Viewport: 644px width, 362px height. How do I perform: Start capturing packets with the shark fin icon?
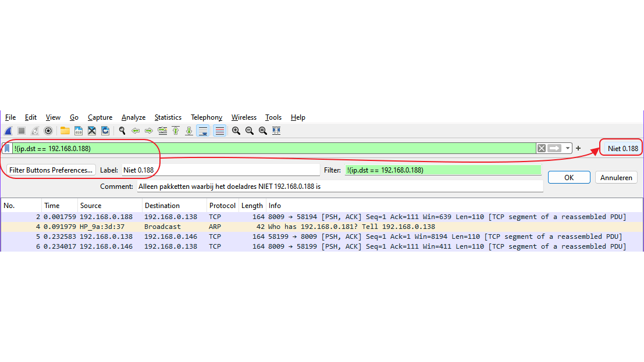(8, 131)
